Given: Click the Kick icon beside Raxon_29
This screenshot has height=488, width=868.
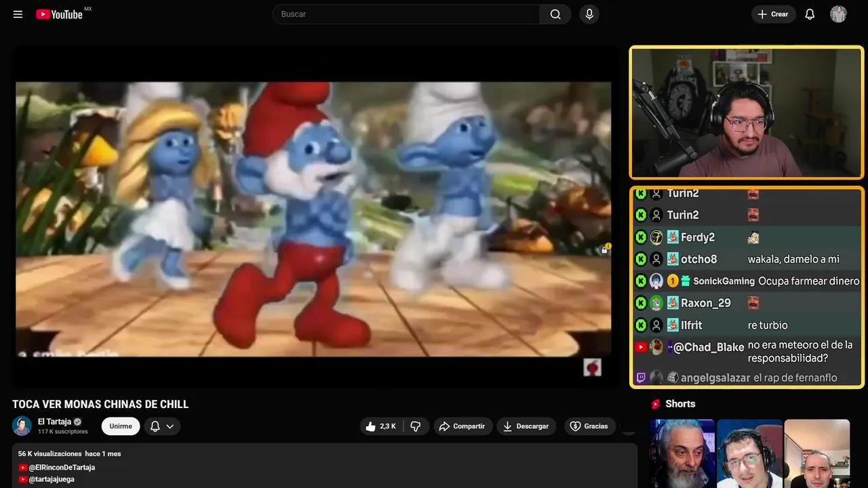Looking at the screenshot, I should pos(641,303).
